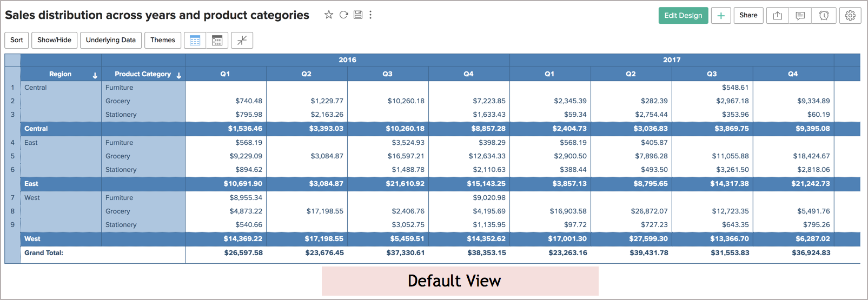Toggle the collapse arrows icon in toolbar

tap(242, 40)
